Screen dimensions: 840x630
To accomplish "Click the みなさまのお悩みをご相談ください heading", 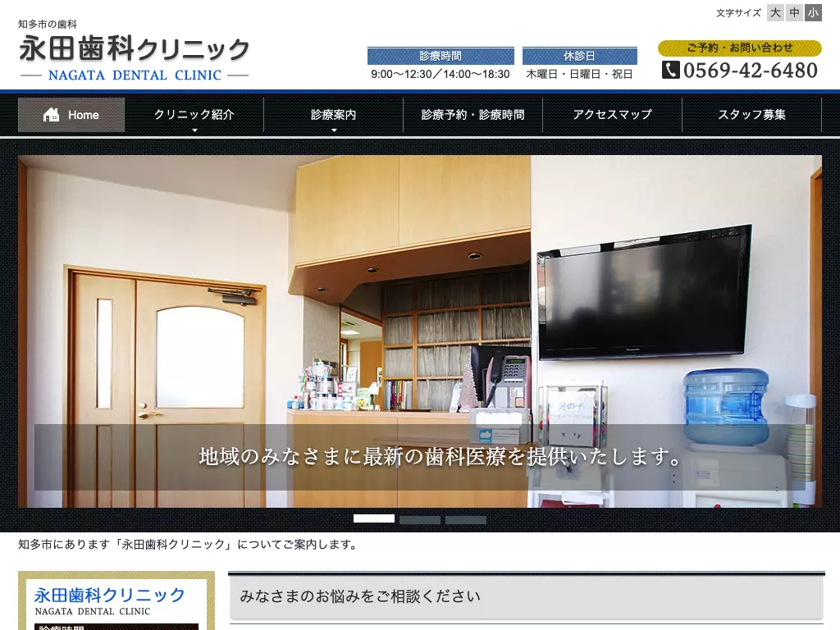I will click(360, 596).
